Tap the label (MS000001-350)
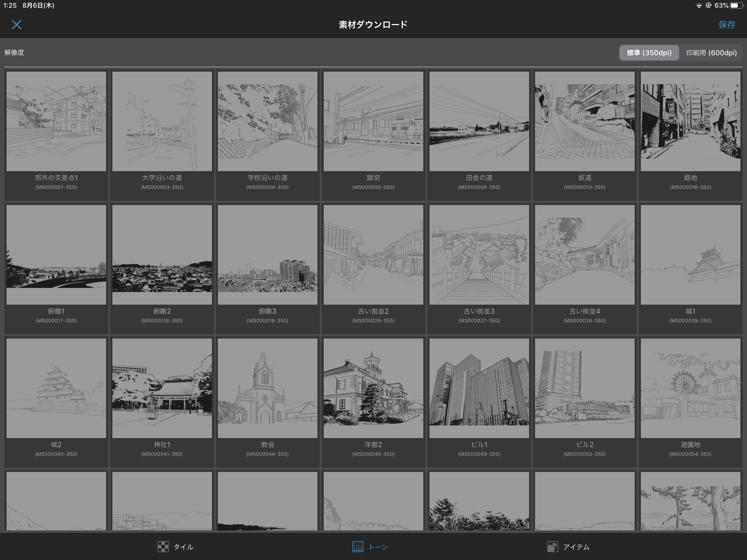The image size is (747, 560). pyautogui.click(x=56, y=187)
